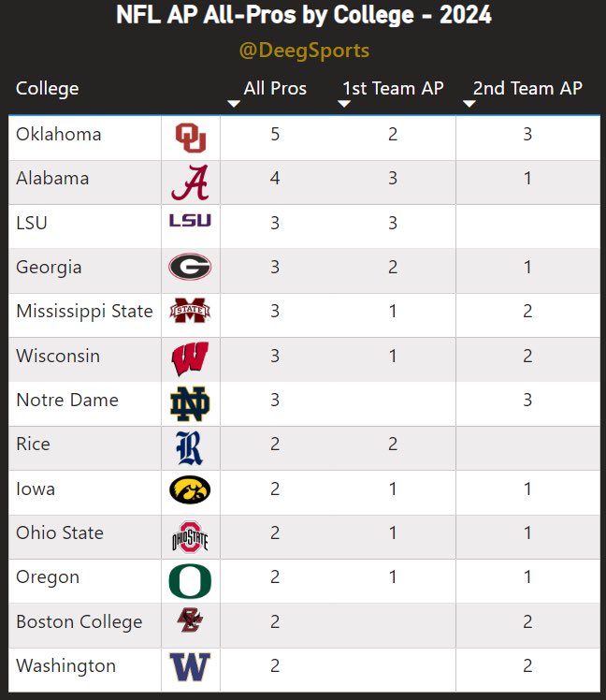Viewport: 606px width, 700px height.
Task: Select the Notre Dame ND logo
Action: [x=190, y=403]
